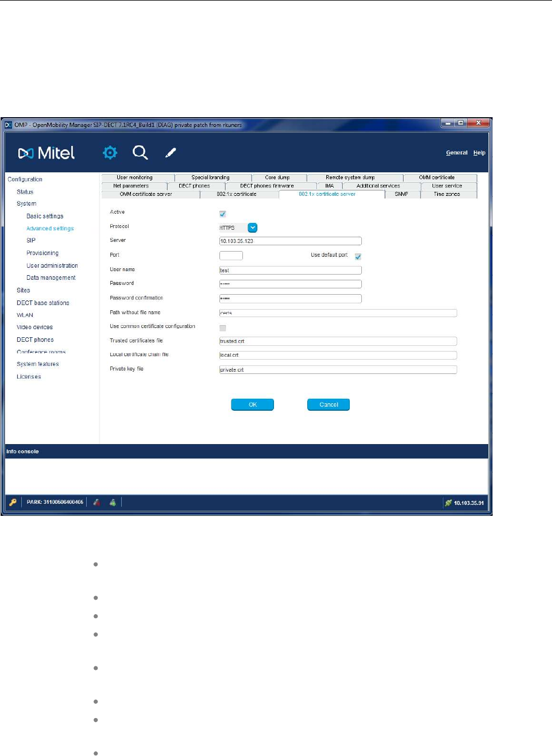Click Local certificate chain file field
Viewport: 552px width, 756px height.
pyautogui.click(x=338, y=355)
